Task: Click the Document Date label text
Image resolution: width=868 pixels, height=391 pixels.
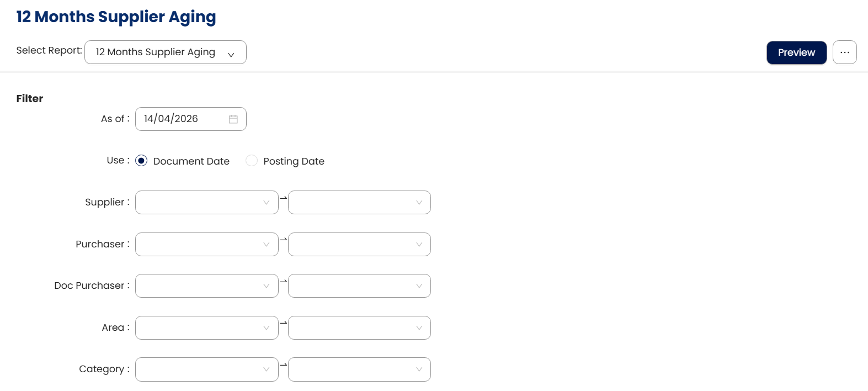Action: 191,161
